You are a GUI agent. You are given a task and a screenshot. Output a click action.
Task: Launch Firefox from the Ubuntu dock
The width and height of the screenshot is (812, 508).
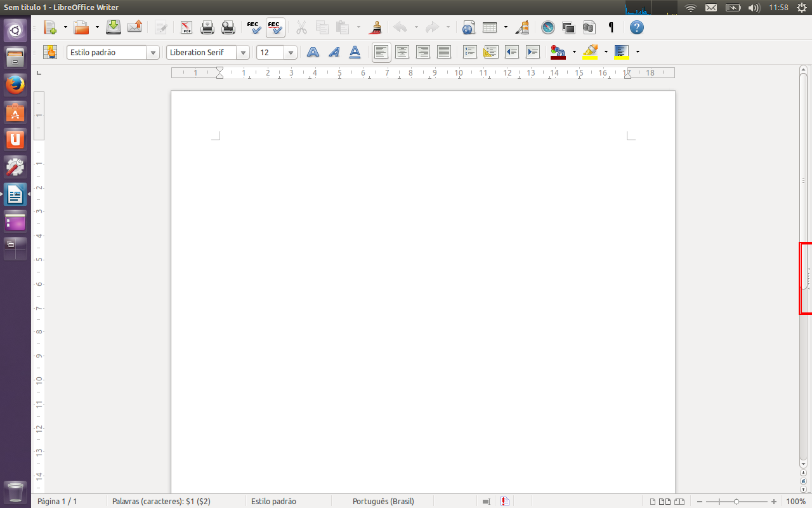pos(15,84)
